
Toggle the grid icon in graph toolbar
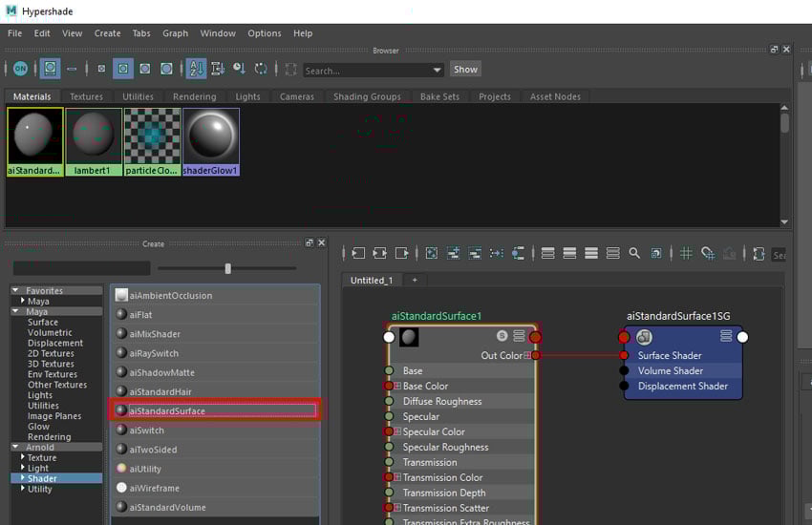(x=686, y=254)
